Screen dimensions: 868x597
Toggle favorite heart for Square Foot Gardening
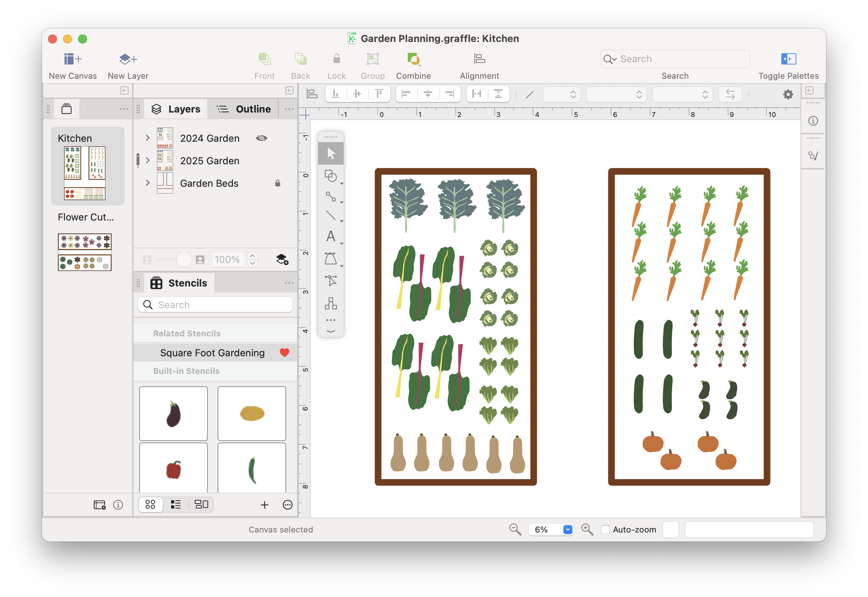coord(284,352)
